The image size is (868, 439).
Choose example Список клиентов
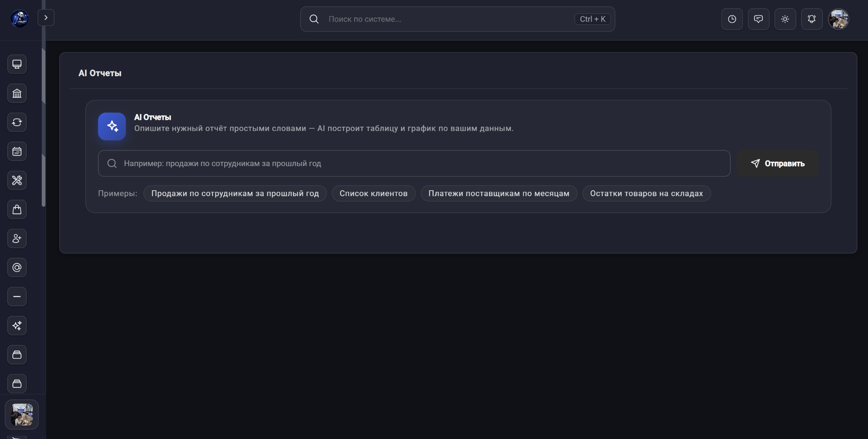click(x=373, y=193)
